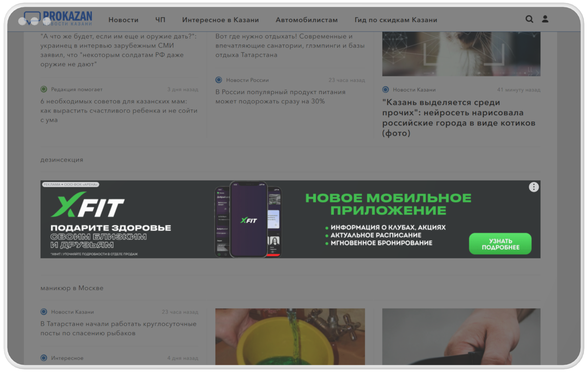This screenshot has height=372, width=588.
Task: Select the green category dot beside Редакция помогает
Action: 44,89
